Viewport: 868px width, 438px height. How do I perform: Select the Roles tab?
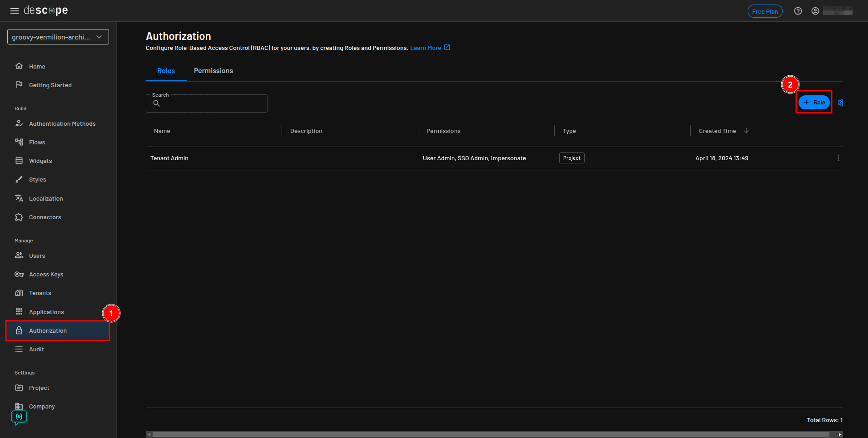point(166,71)
